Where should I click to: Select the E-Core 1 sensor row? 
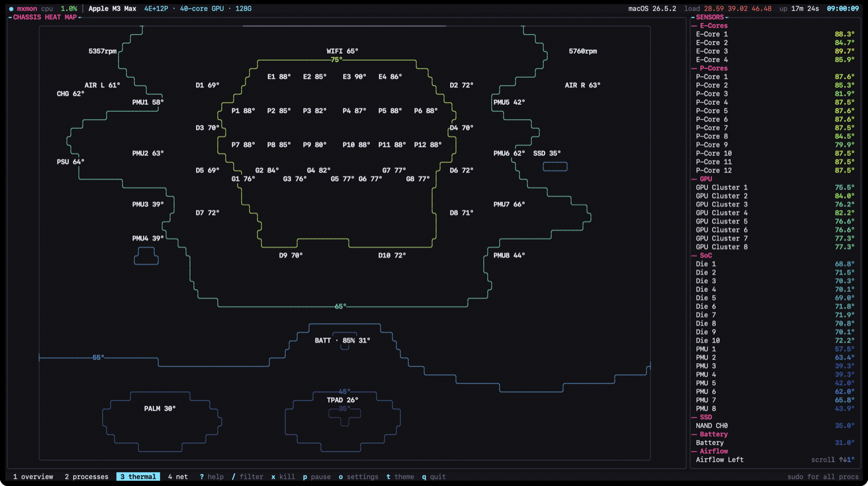[x=775, y=34]
